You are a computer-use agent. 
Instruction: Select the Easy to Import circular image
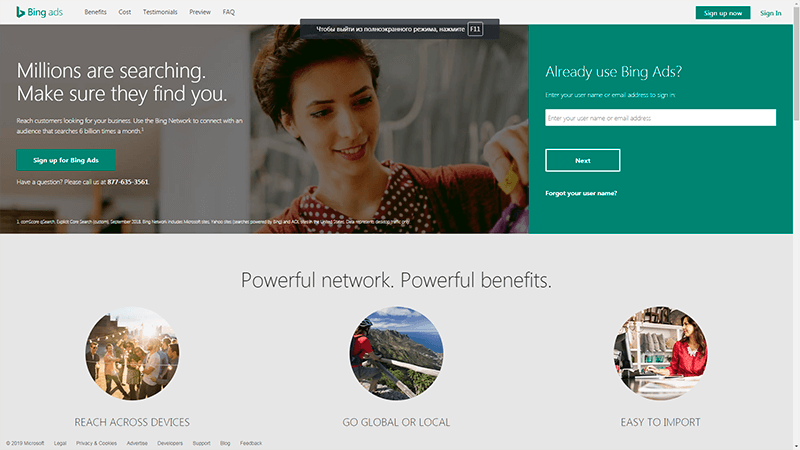pyautogui.click(x=660, y=353)
